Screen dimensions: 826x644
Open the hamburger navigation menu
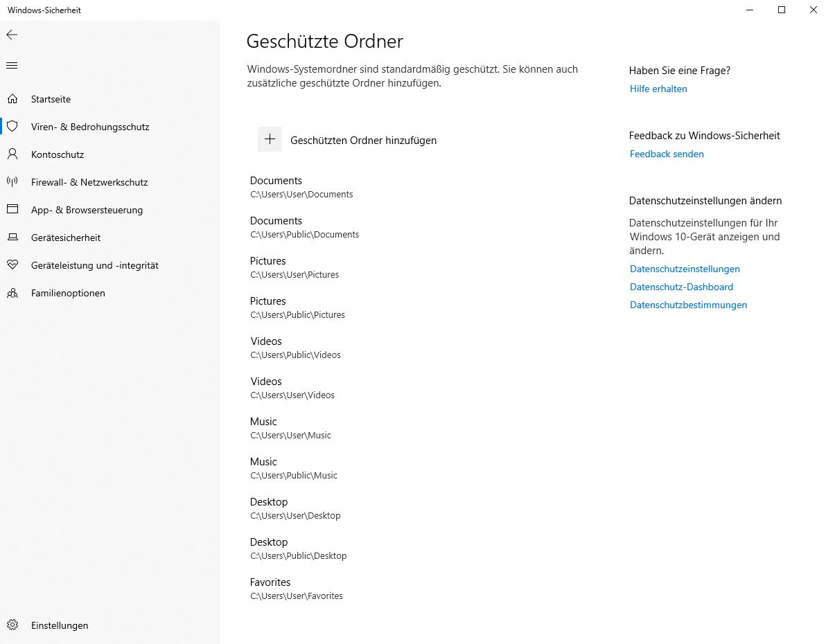pyautogui.click(x=12, y=65)
